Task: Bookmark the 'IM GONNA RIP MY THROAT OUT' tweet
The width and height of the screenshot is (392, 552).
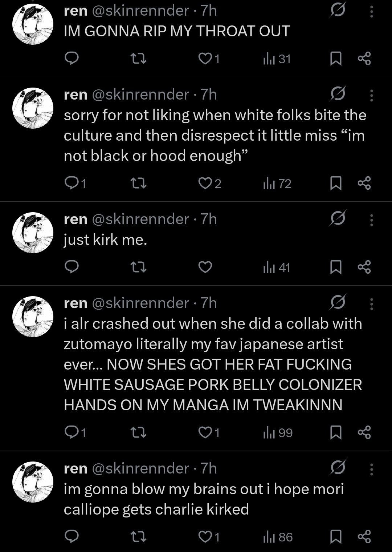Action: click(336, 59)
